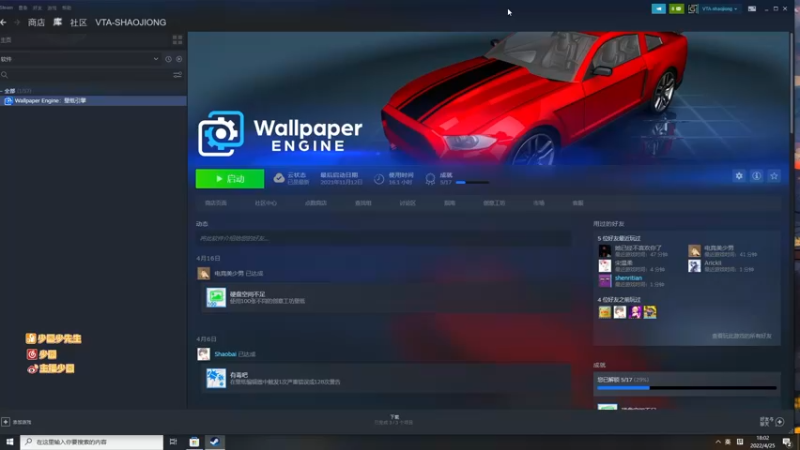Open friends and chat button
800x450 pixels.
point(771,421)
